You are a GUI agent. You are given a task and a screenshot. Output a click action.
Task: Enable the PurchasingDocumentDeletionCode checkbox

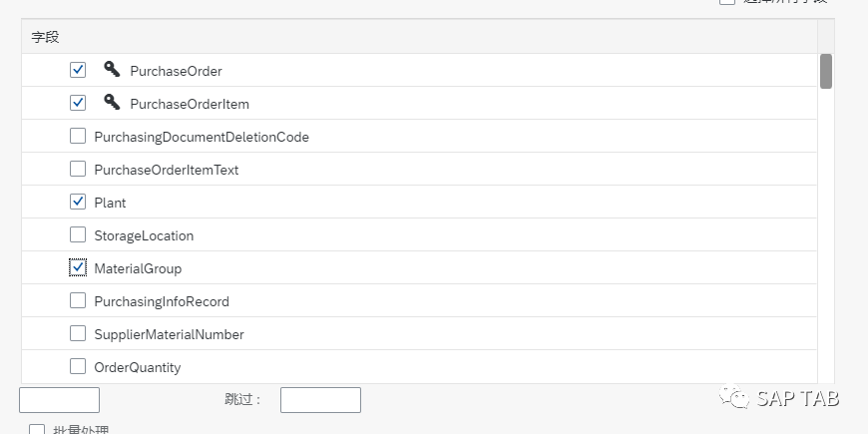[78, 136]
